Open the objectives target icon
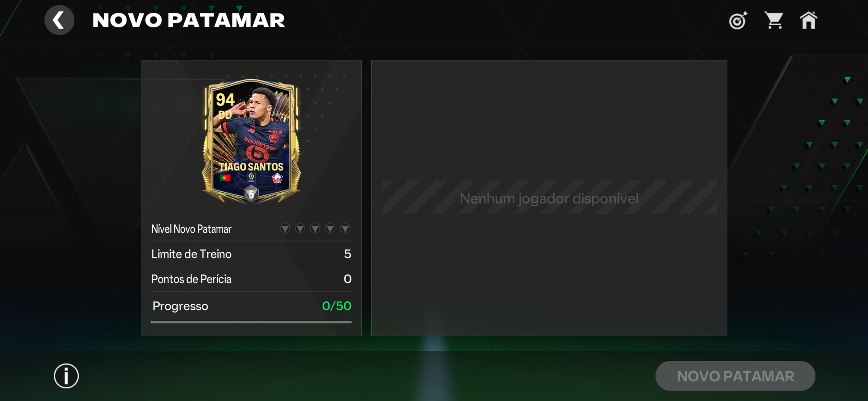 tap(738, 20)
